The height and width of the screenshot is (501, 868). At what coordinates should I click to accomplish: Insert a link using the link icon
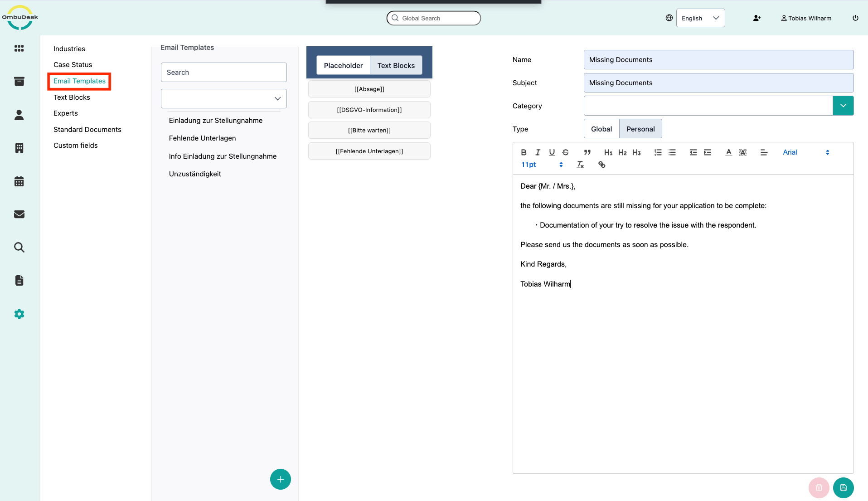click(x=601, y=165)
